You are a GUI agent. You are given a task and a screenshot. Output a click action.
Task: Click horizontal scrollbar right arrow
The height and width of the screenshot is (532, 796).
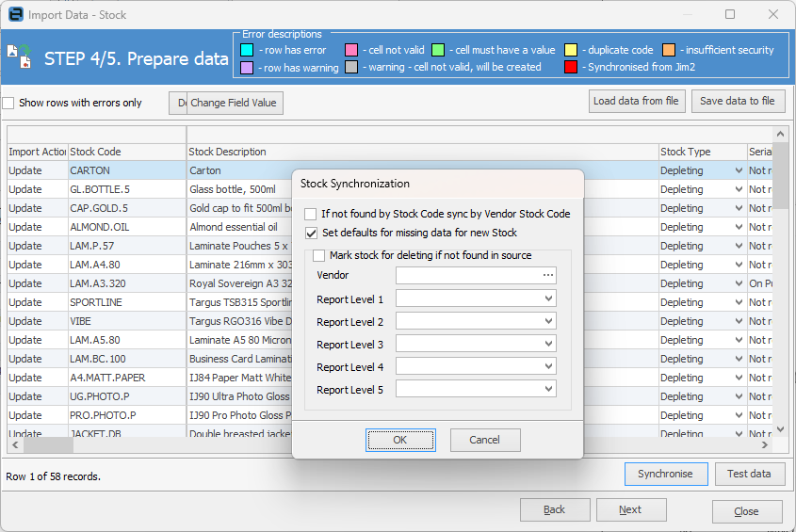(765, 444)
